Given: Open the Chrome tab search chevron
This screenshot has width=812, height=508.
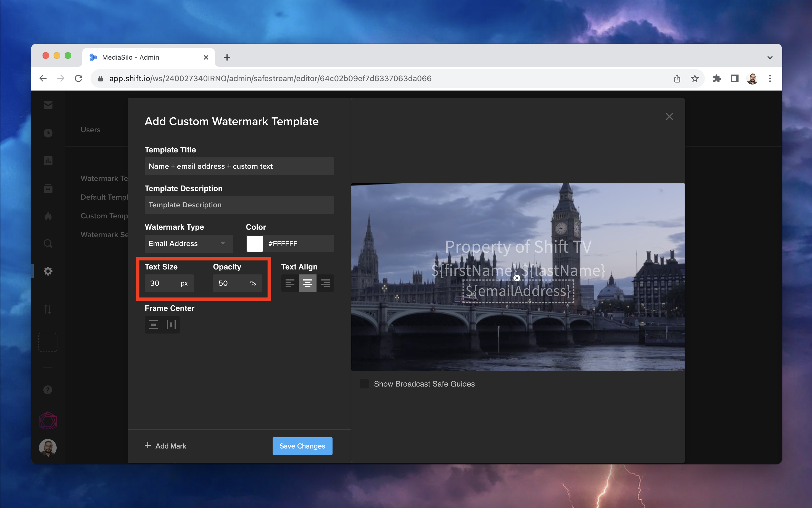Looking at the screenshot, I should tap(770, 57).
